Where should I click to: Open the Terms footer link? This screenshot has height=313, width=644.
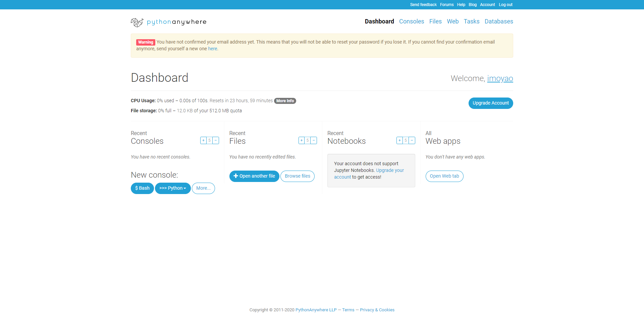click(348, 310)
